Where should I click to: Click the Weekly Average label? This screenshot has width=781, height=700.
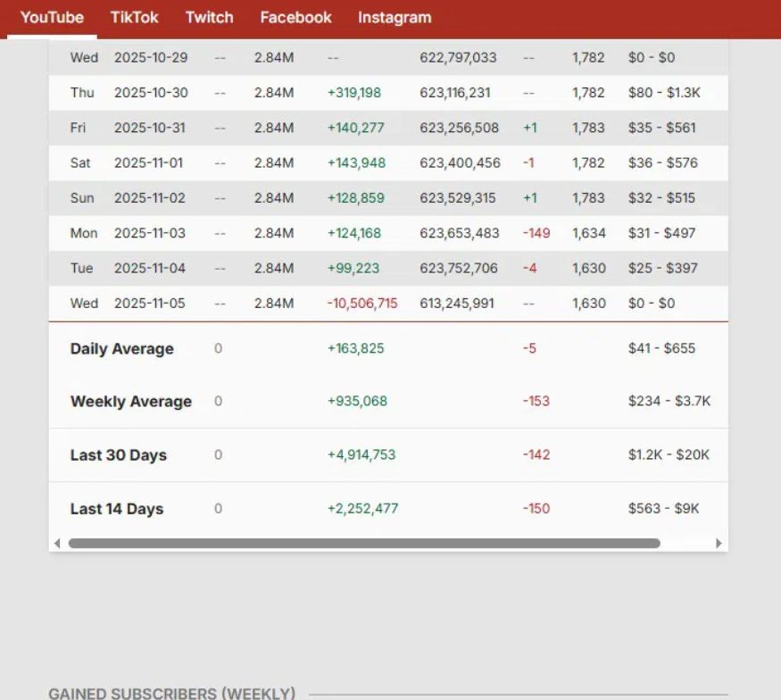(x=131, y=402)
